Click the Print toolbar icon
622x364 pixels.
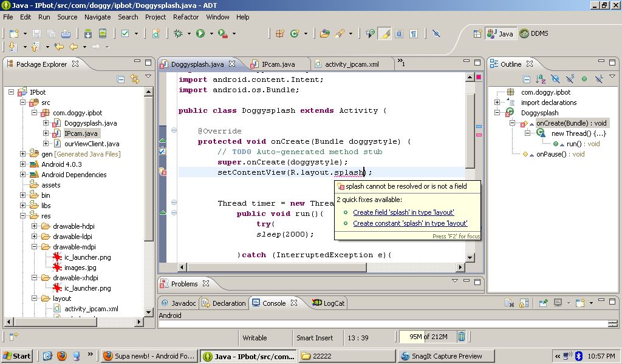click(66, 34)
